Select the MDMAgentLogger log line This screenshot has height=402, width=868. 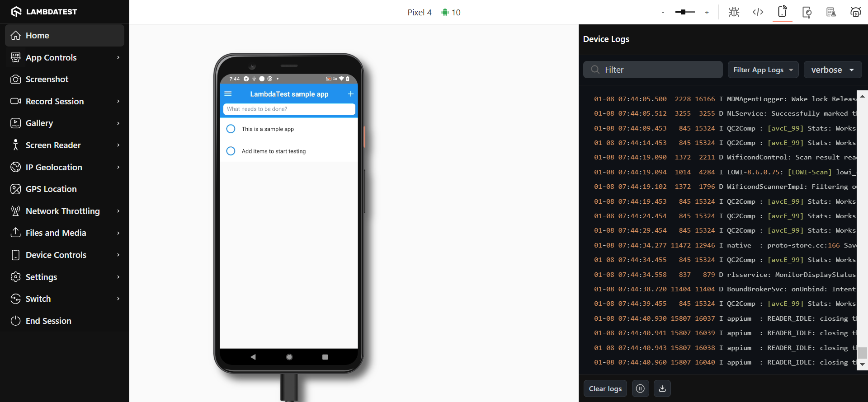point(725,99)
